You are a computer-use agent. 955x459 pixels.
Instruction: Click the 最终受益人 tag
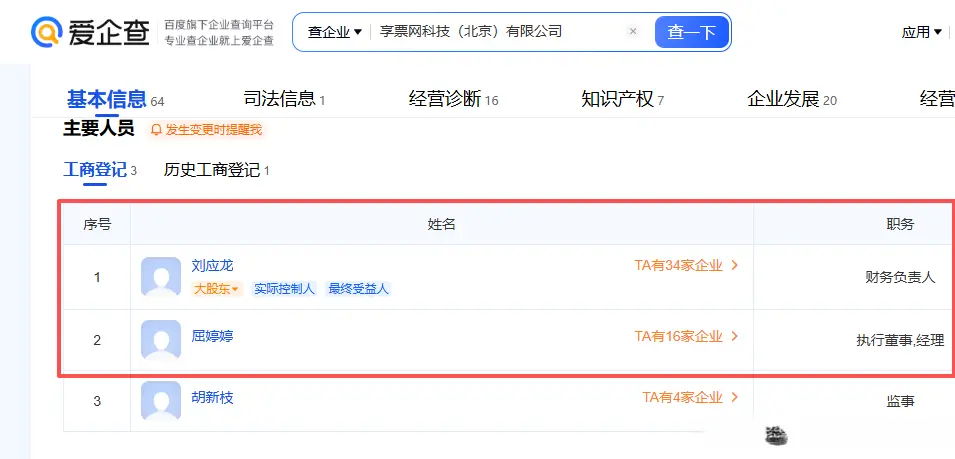(358, 289)
